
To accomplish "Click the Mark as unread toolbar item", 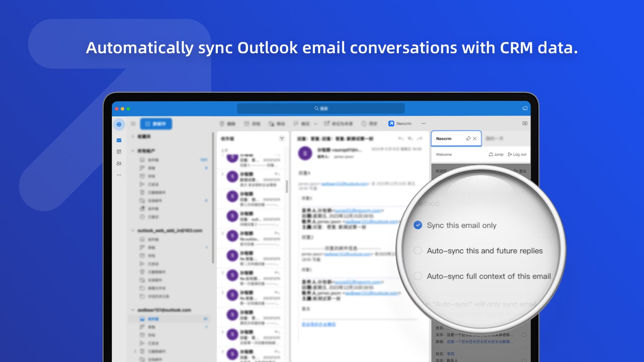I will click(339, 123).
